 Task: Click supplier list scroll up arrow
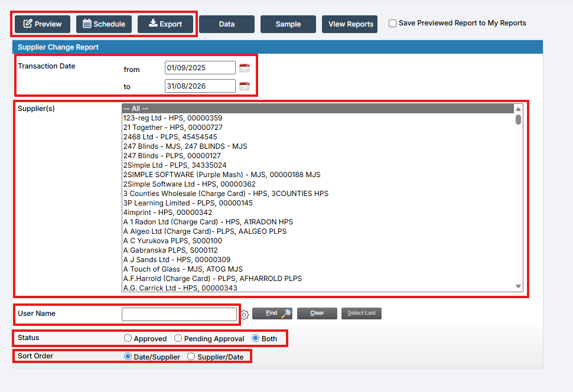518,109
